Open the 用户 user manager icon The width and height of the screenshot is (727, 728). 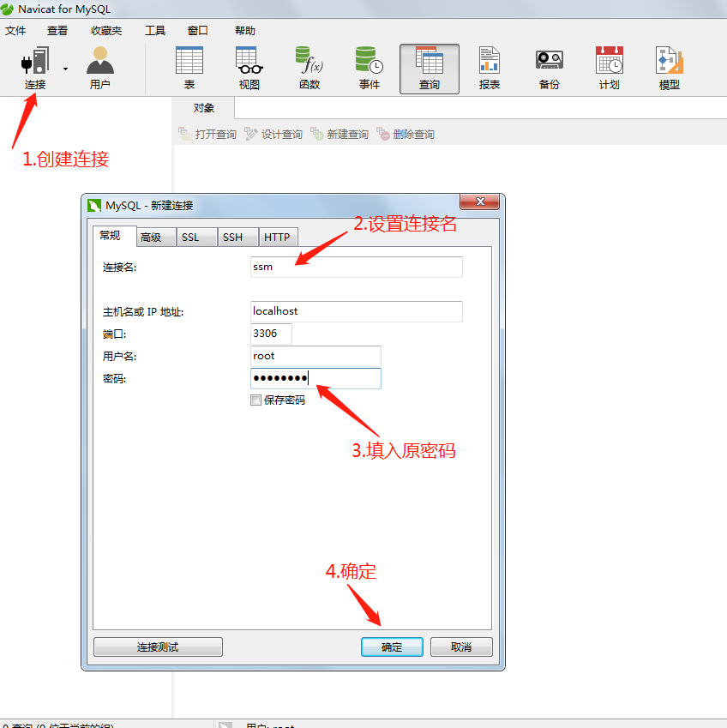99,68
